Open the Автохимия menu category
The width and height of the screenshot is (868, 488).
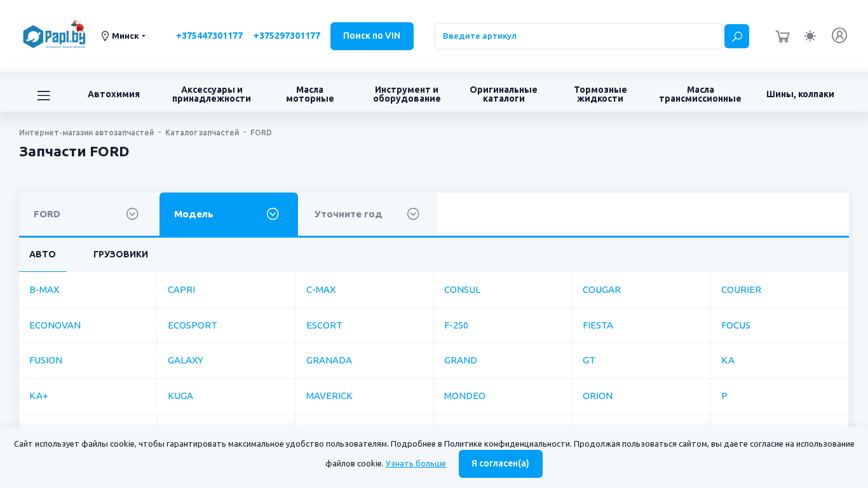point(114,94)
